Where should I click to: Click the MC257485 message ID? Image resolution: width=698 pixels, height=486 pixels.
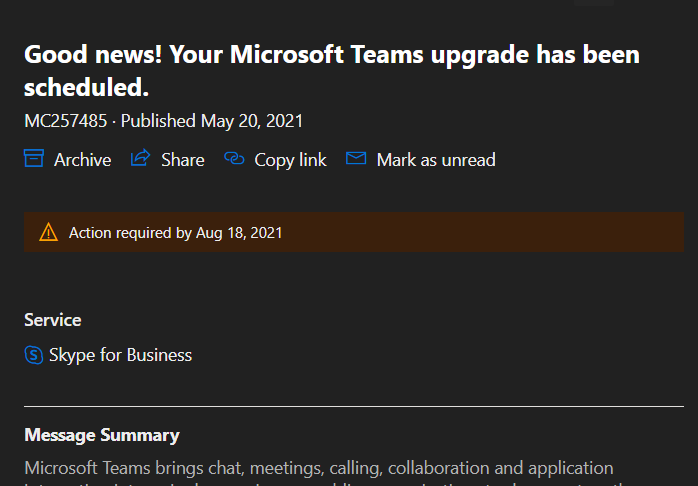67,121
